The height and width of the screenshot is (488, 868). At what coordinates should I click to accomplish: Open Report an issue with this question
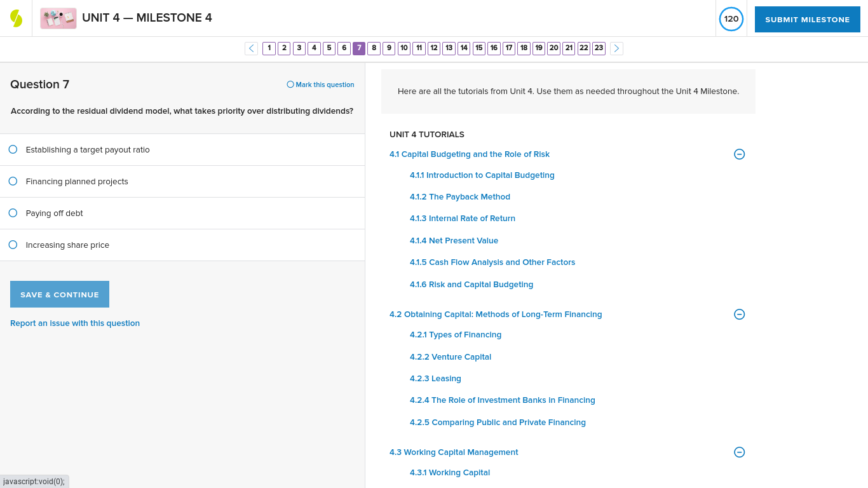click(74, 323)
